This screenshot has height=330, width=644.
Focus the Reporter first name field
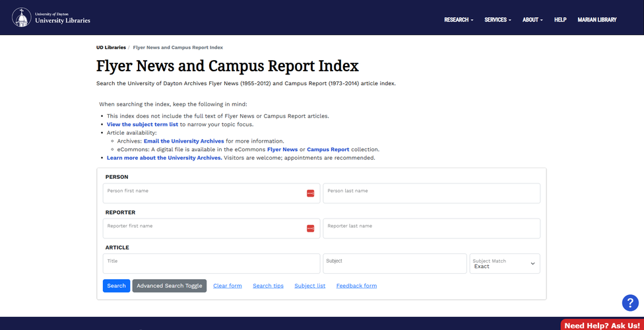[x=211, y=228]
